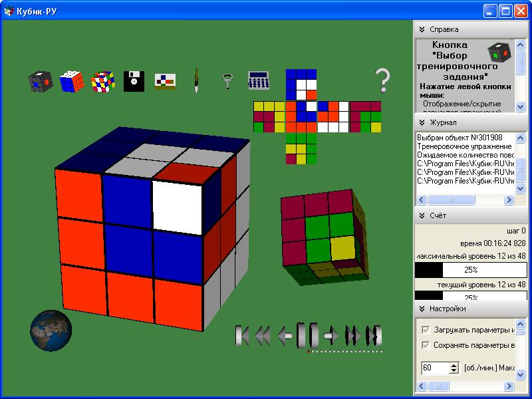Select the scrambled multicolor cube icon

click(103, 81)
